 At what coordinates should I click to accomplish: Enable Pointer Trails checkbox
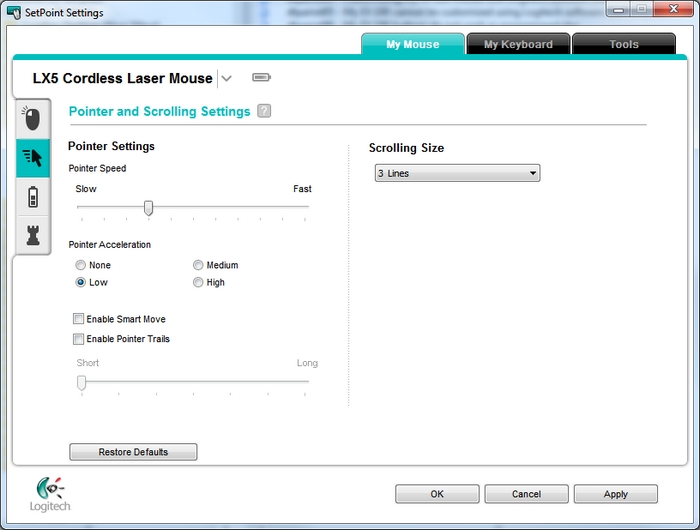point(78,339)
